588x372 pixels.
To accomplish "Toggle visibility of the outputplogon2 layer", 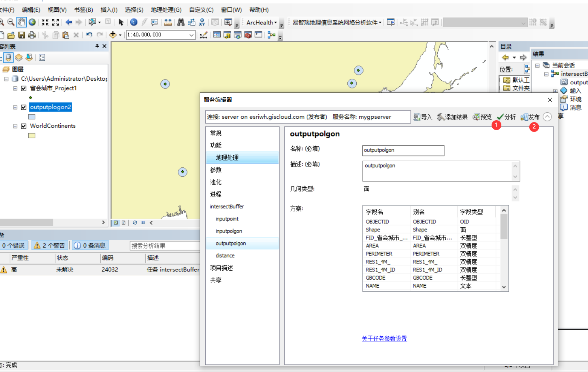I will tap(23, 107).
